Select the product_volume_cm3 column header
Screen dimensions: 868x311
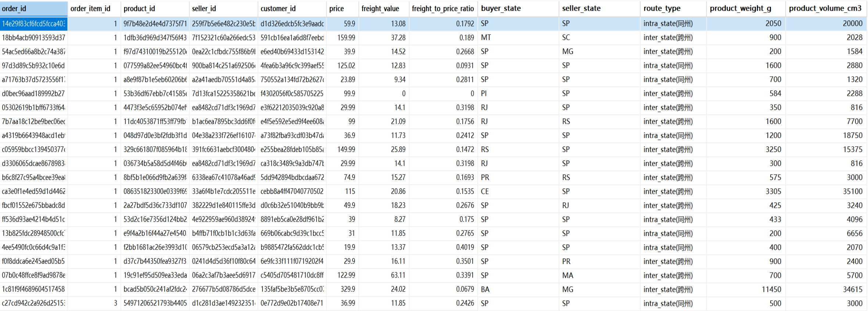pos(826,8)
